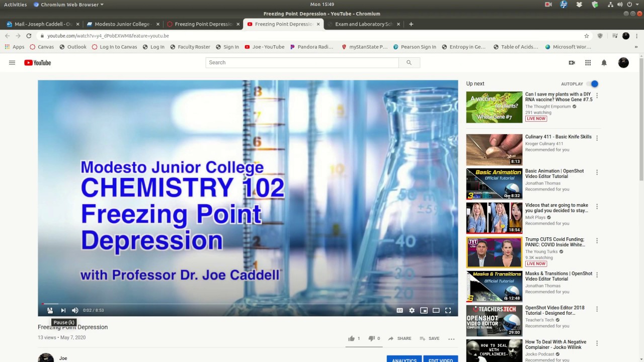The width and height of the screenshot is (644, 362).
Task: Open the Canvas bookmark
Action: pos(42,47)
